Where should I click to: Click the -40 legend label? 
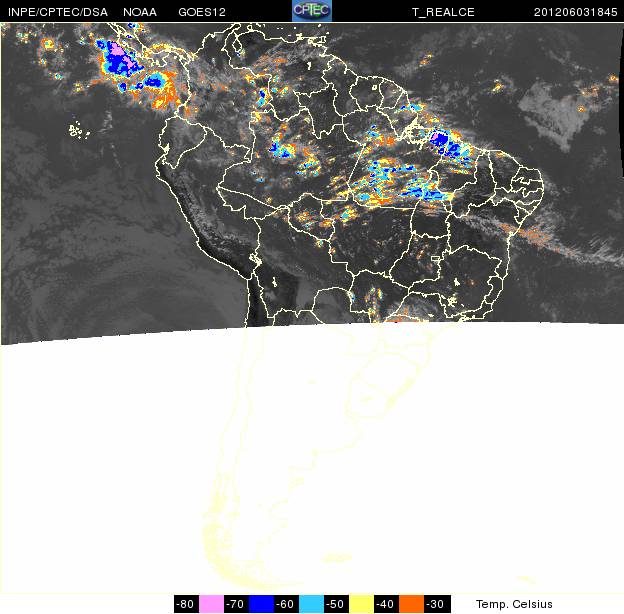pyautogui.click(x=386, y=604)
